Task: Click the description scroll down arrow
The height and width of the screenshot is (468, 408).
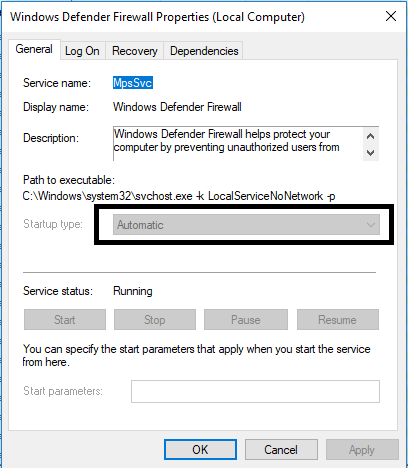Action: pos(370,153)
